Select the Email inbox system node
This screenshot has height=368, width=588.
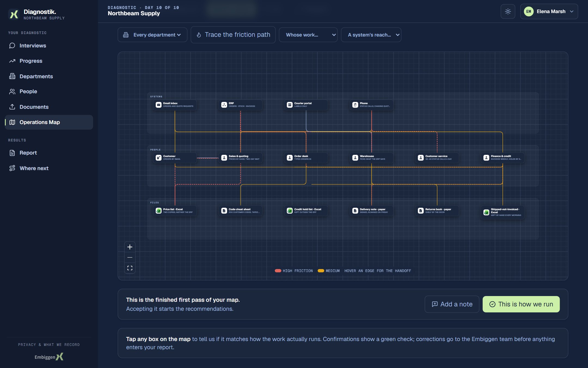tap(175, 105)
